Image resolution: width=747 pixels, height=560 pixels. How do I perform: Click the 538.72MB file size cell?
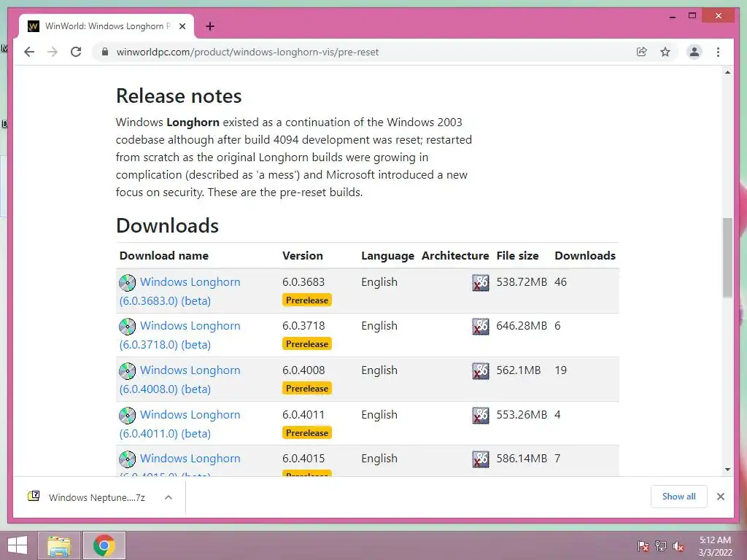coord(522,282)
